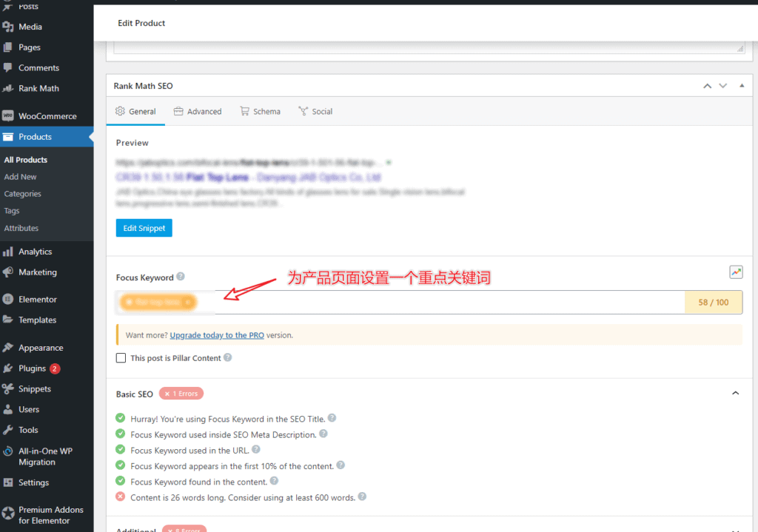Click the Settings sidebar icon
758x532 pixels.
[x=7, y=482]
